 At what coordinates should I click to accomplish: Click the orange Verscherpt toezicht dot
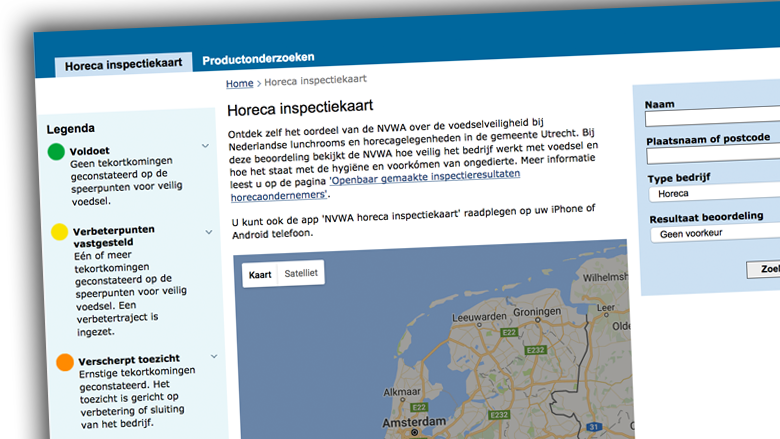(x=65, y=362)
